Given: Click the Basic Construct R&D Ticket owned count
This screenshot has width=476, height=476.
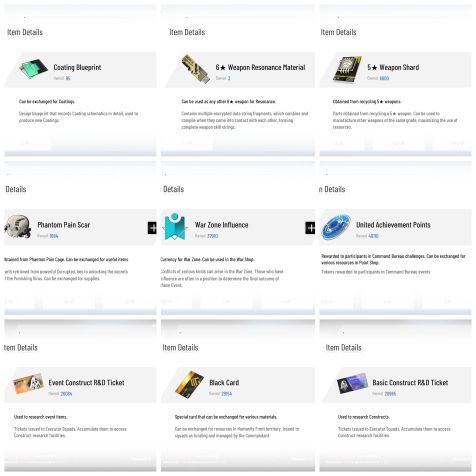Looking at the screenshot, I should [x=390, y=394].
